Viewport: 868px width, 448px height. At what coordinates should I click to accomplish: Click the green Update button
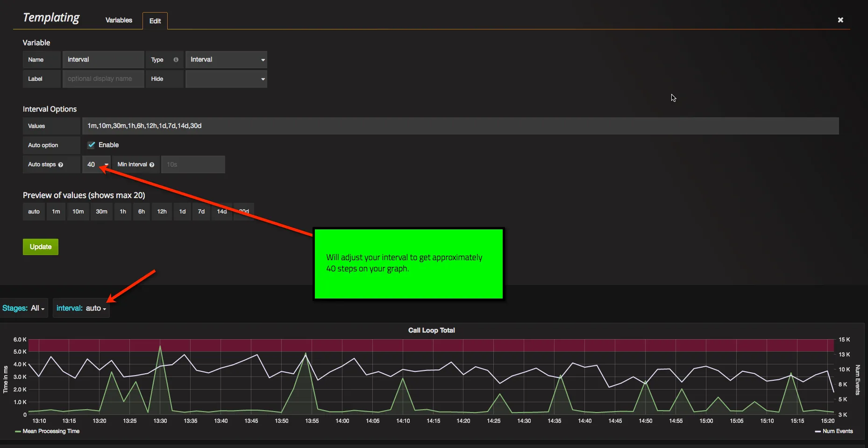point(41,247)
